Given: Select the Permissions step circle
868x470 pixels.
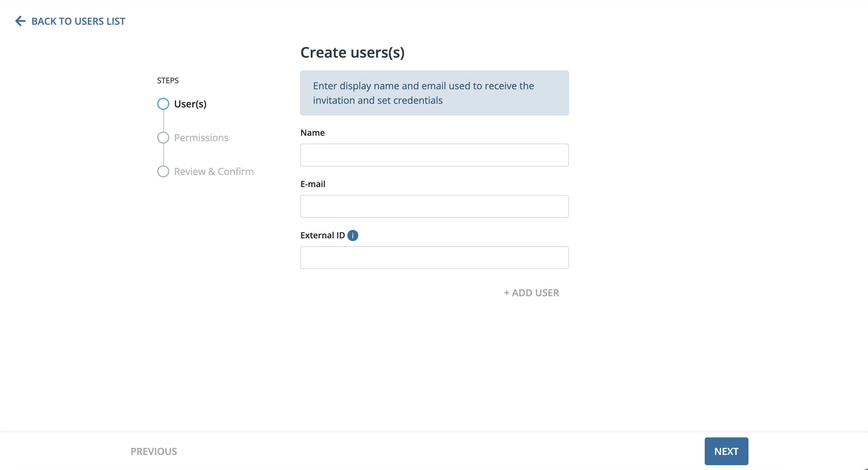Looking at the screenshot, I should 163,138.
